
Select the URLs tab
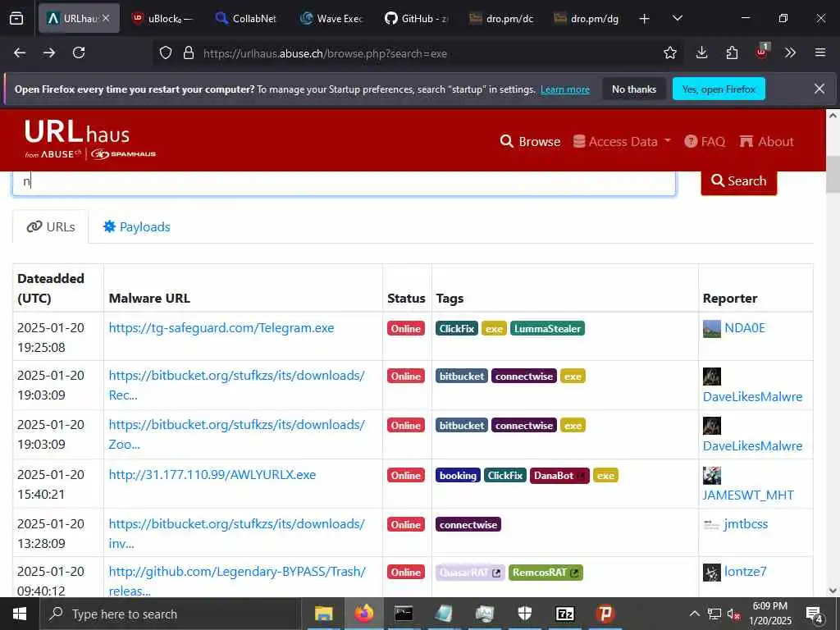click(x=51, y=227)
